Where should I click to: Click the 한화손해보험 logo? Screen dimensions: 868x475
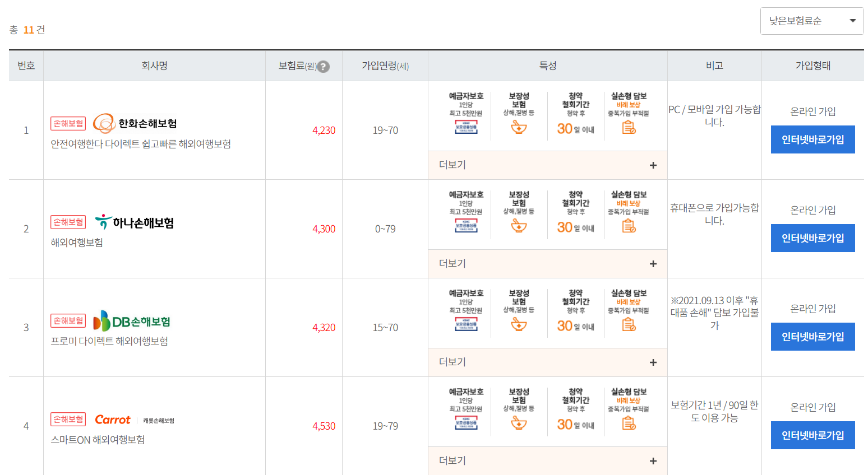coord(135,123)
